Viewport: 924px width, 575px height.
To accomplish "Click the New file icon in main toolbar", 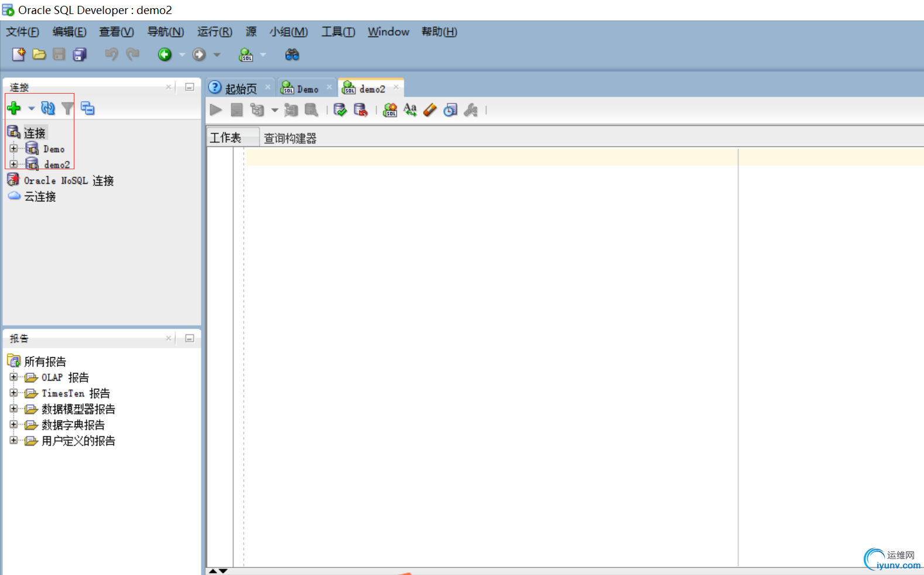I will (19, 54).
